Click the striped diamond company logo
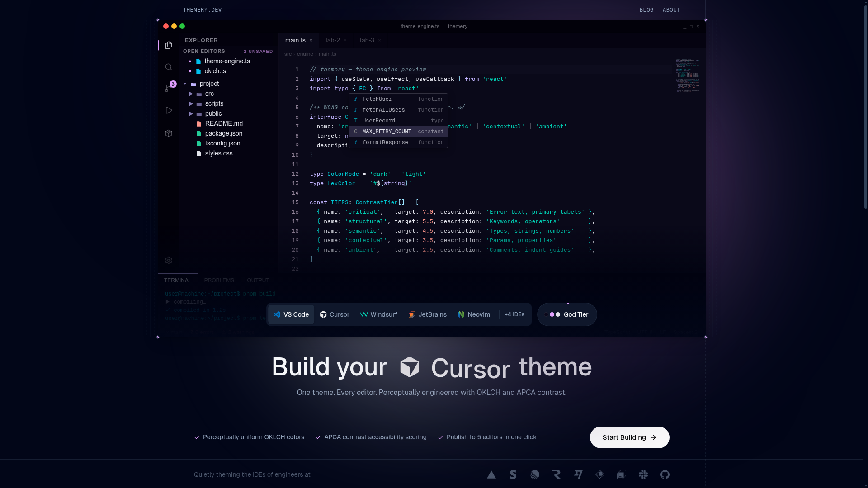Screen dimensions: 868x488 (x=600, y=474)
